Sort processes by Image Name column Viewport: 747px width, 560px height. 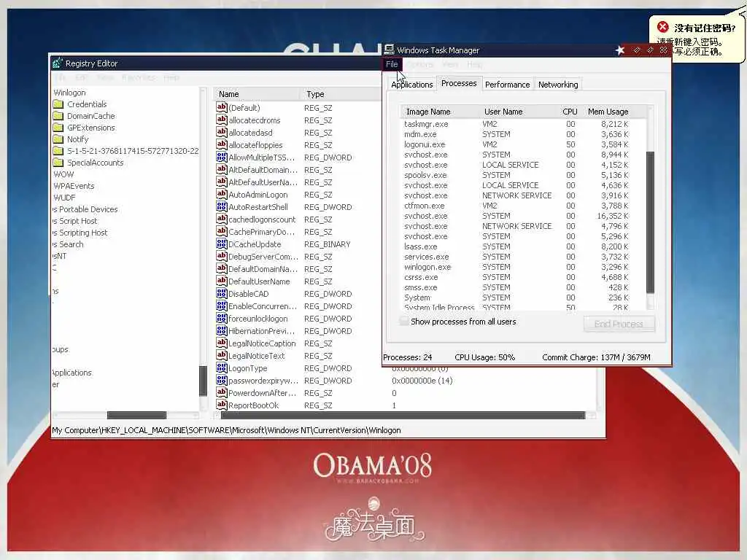tap(440, 112)
